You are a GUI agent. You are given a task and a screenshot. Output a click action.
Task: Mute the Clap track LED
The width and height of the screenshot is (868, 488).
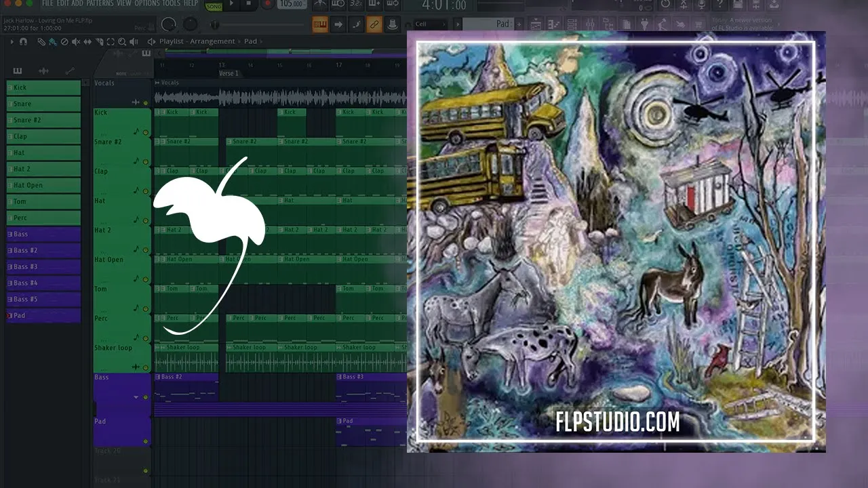pos(145,191)
